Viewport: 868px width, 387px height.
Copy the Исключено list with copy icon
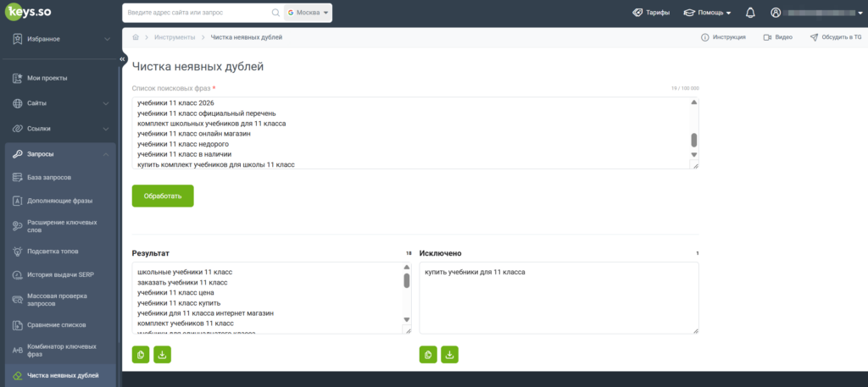click(428, 354)
